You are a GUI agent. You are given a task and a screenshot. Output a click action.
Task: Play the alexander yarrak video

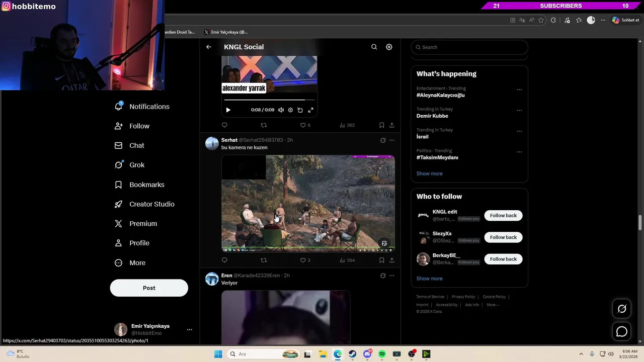coord(228,110)
